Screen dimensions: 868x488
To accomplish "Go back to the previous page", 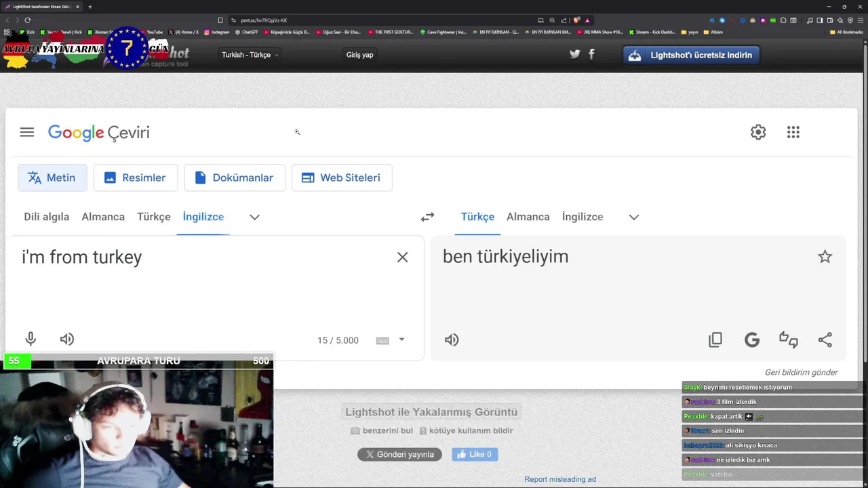I will [x=7, y=20].
